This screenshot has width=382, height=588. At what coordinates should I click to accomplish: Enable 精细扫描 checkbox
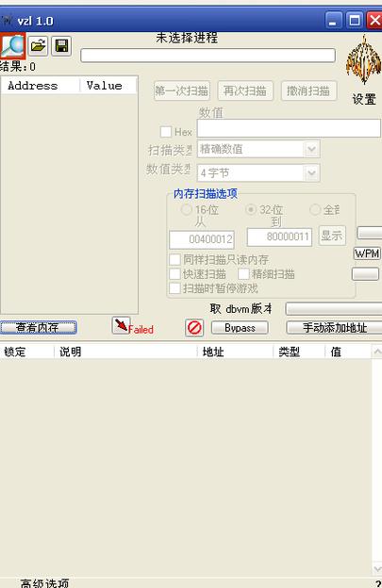tap(243, 274)
